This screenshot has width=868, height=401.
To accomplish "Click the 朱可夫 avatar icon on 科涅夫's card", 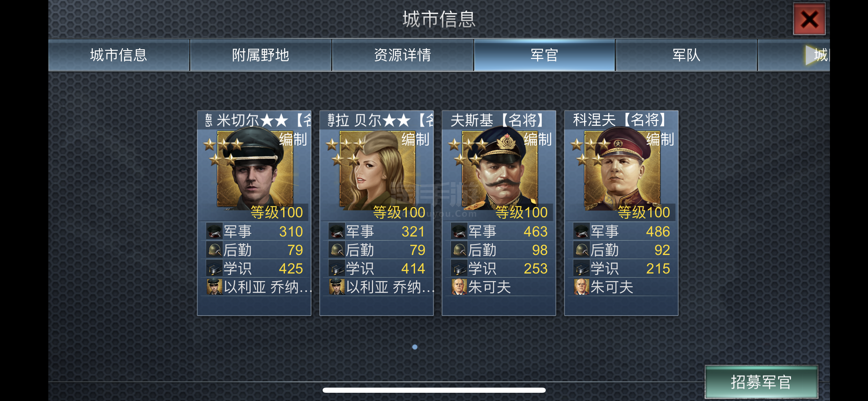I will 581,287.
